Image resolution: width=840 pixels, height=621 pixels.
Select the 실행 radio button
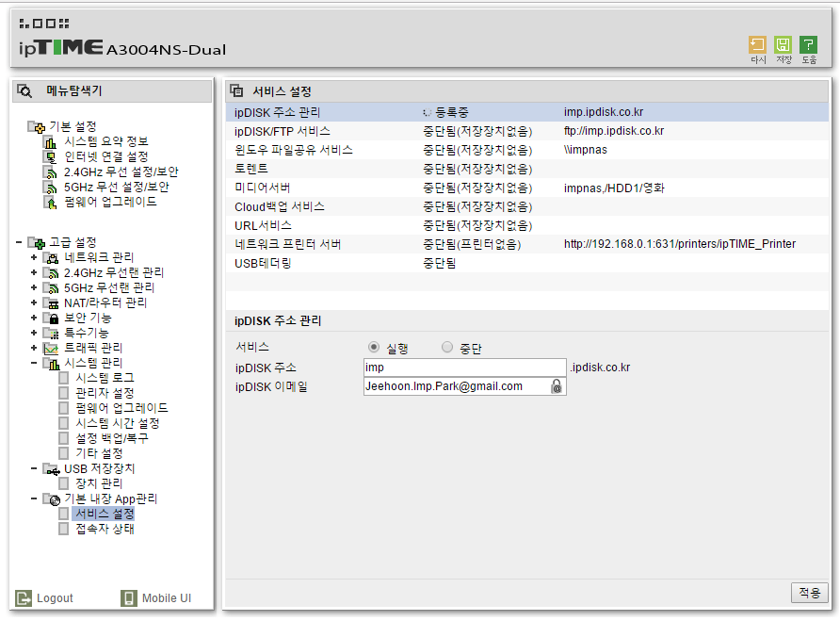click(374, 347)
